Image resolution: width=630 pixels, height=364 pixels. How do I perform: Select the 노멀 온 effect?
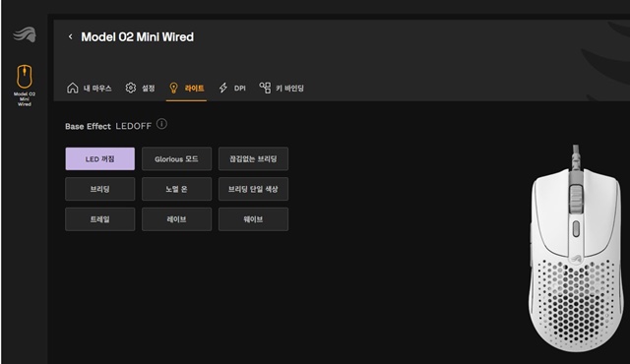pyautogui.click(x=177, y=189)
